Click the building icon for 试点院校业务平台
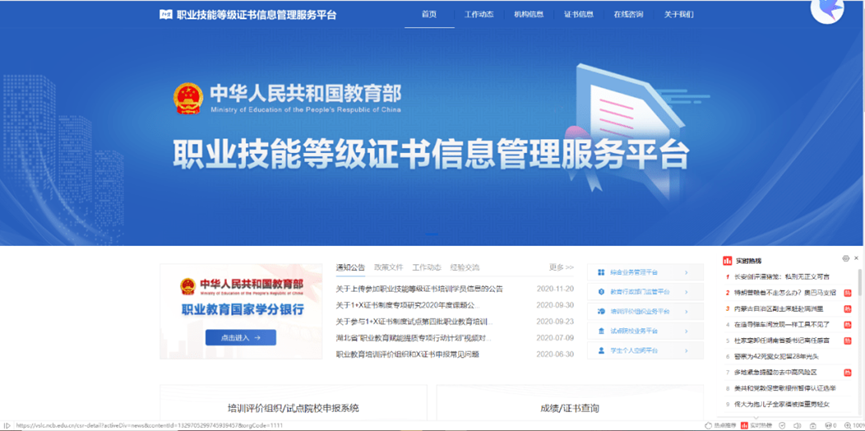Image resolution: width=865 pixels, height=431 pixels. 601,331
